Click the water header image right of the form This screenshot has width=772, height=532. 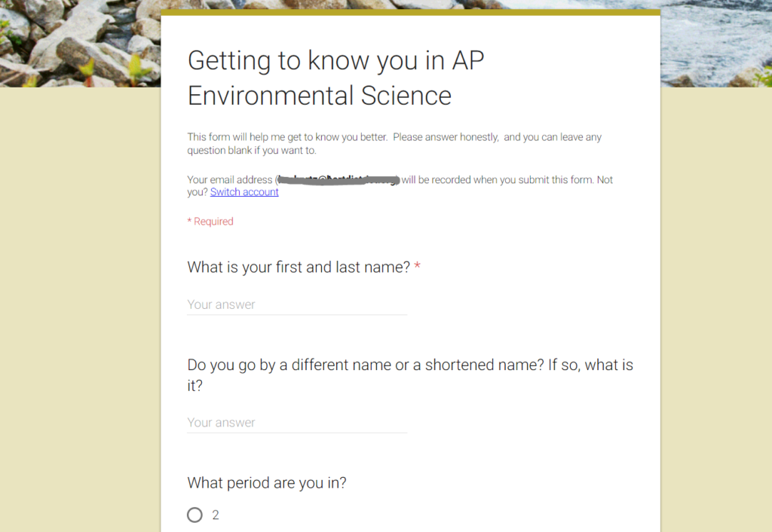(716, 41)
